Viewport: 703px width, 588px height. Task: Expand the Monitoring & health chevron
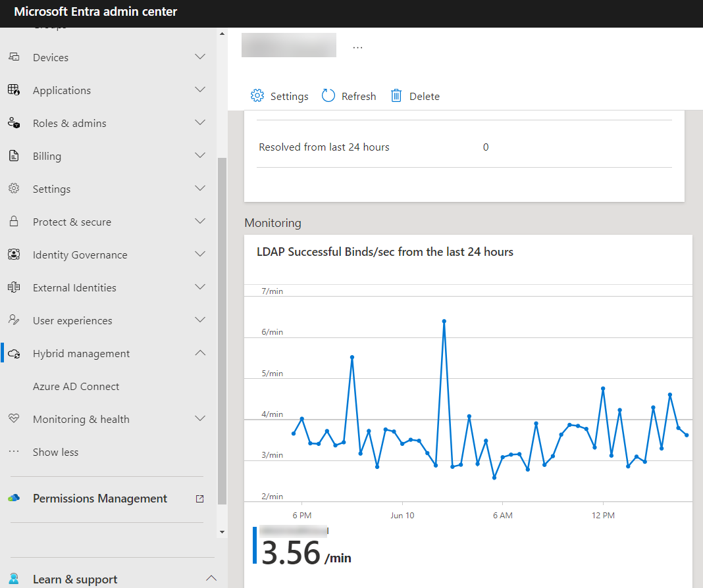[x=200, y=418]
